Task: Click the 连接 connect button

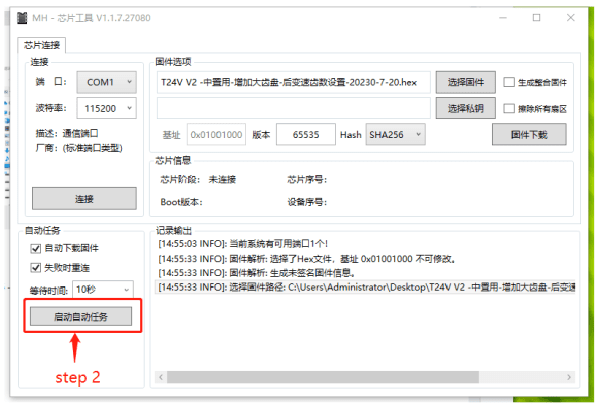Action: coord(84,199)
